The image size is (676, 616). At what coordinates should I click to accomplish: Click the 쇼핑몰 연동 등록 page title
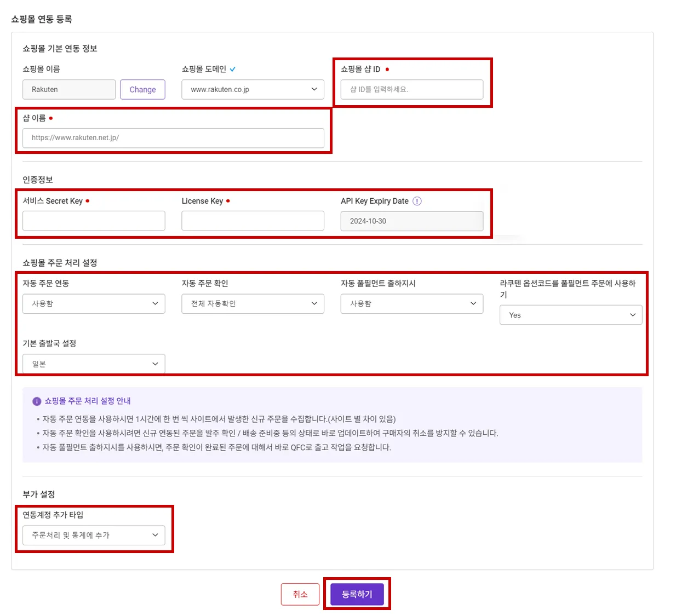(x=42, y=19)
